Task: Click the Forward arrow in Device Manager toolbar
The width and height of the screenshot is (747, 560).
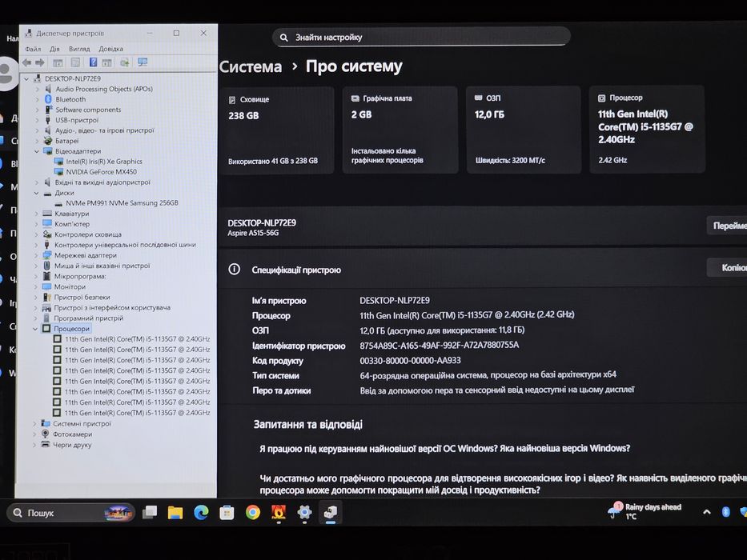Action: 40,62
